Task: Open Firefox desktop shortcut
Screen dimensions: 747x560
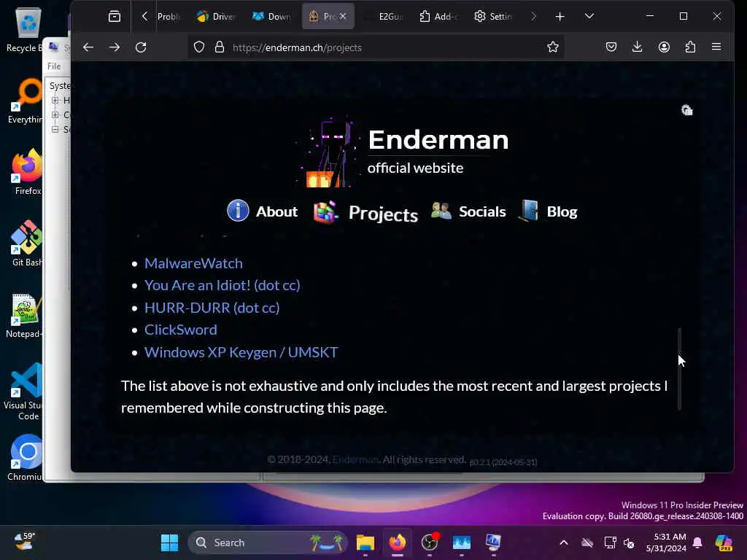Action: [27, 172]
